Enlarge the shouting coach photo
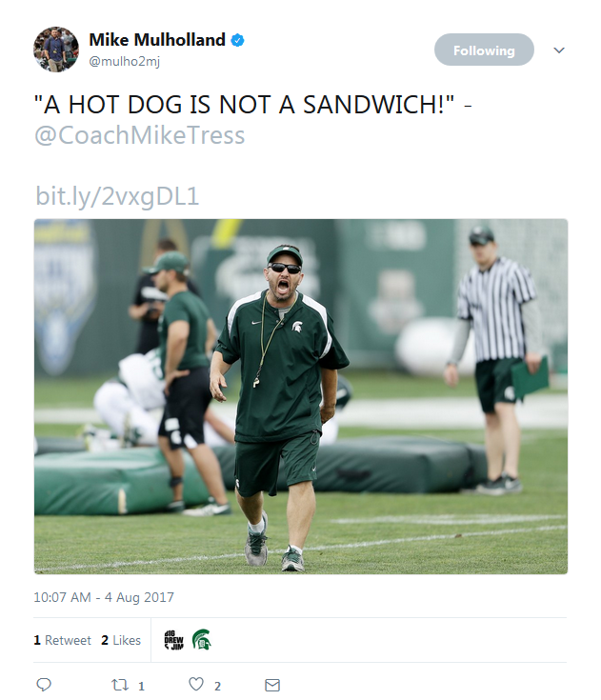The image size is (601, 700). pyautogui.click(x=301, y=396)
